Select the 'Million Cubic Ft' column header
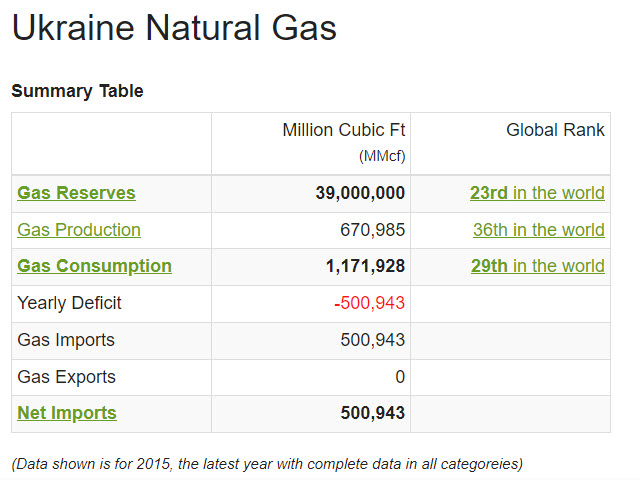The height and width of the screenshot is (480, 640). 343,131
